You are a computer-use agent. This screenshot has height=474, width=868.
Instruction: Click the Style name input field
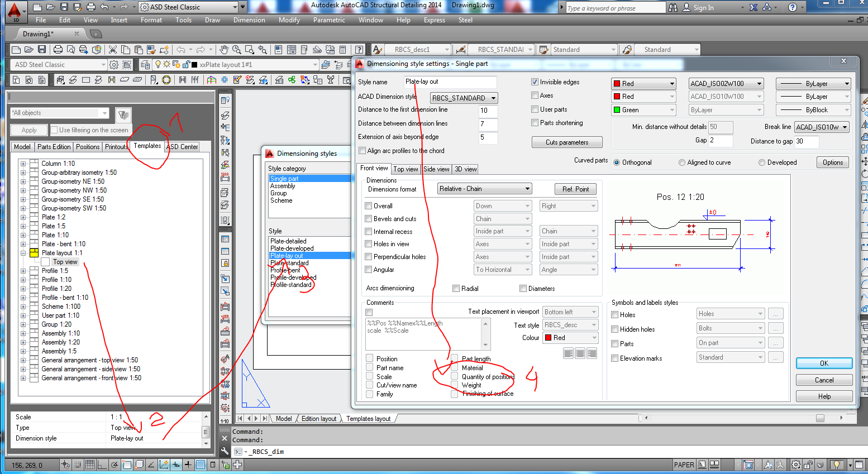pos(450,82)
